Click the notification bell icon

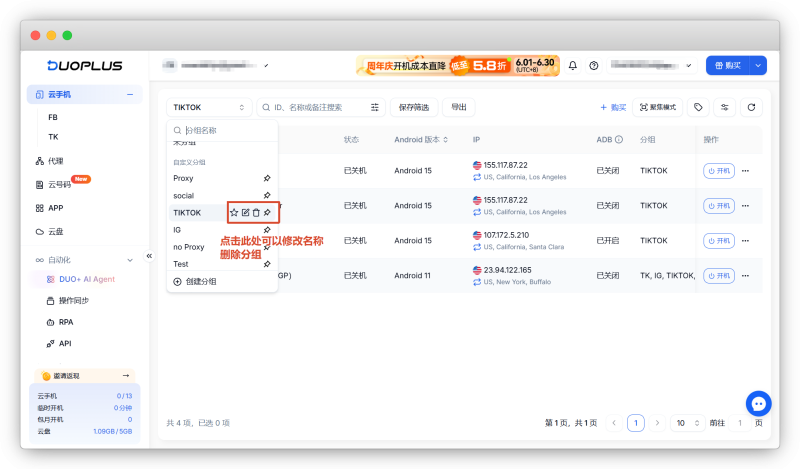pyautogui.click(x=572, y=65)
